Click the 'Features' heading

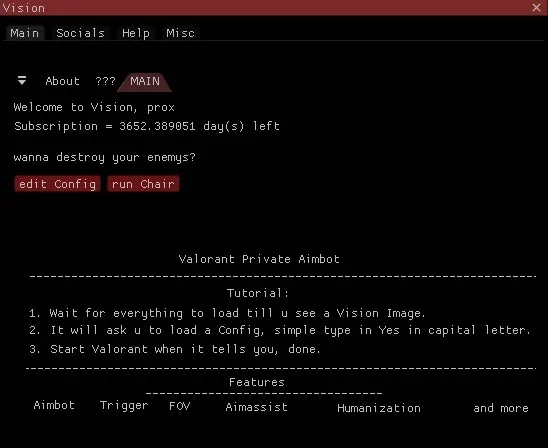tap(257, 382)
